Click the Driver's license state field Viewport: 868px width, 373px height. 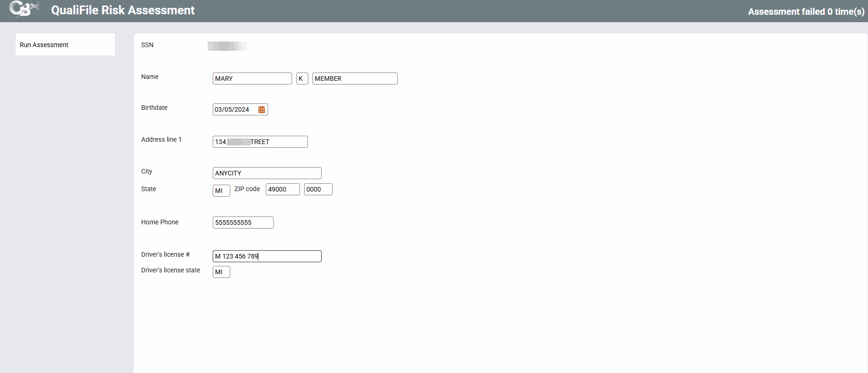pos(221,272)
